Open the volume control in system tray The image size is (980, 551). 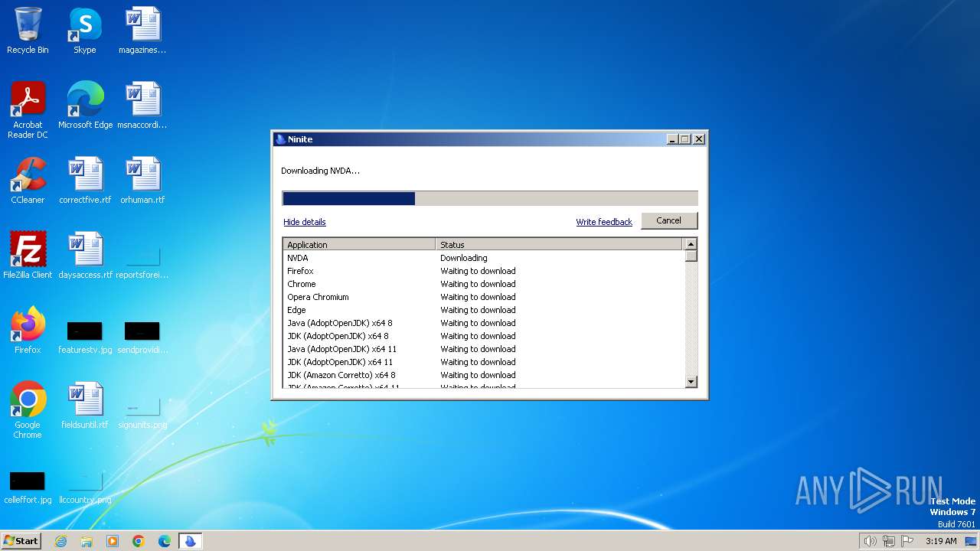[x=870, y=541]
